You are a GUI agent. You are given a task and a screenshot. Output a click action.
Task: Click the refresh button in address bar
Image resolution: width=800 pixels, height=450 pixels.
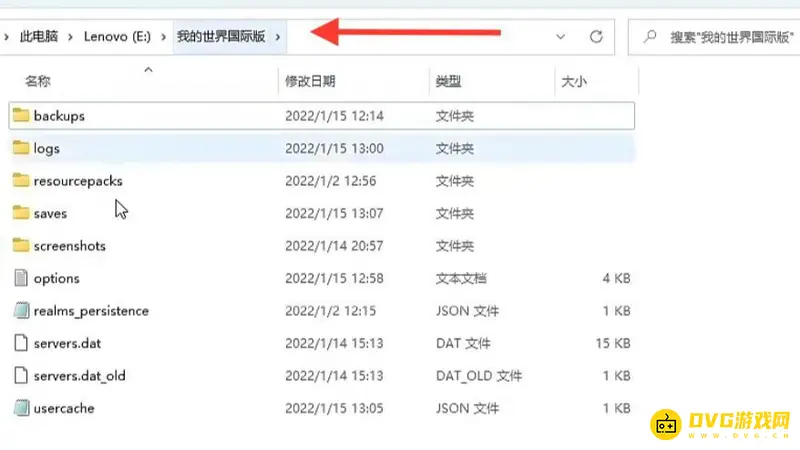[x=596, y=37]
